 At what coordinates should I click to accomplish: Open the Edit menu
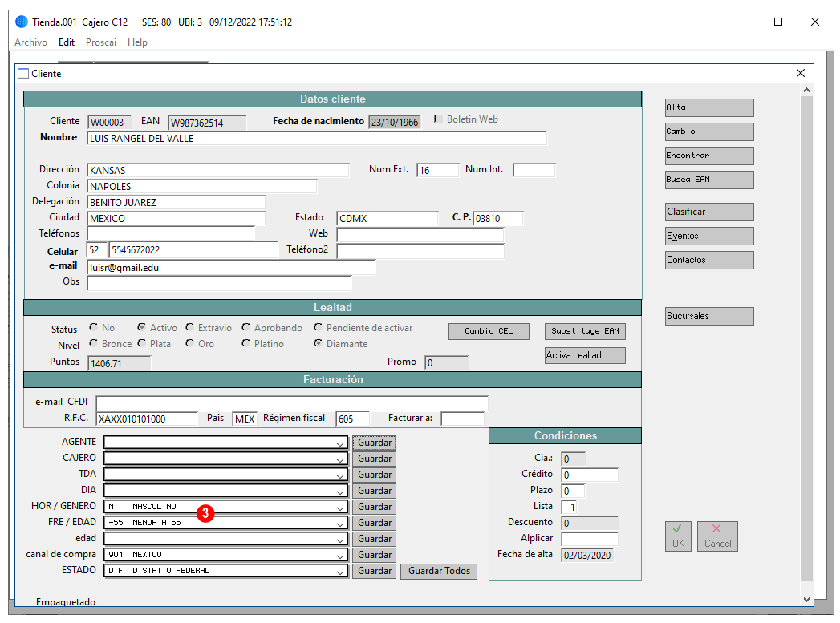coord(67,42)
